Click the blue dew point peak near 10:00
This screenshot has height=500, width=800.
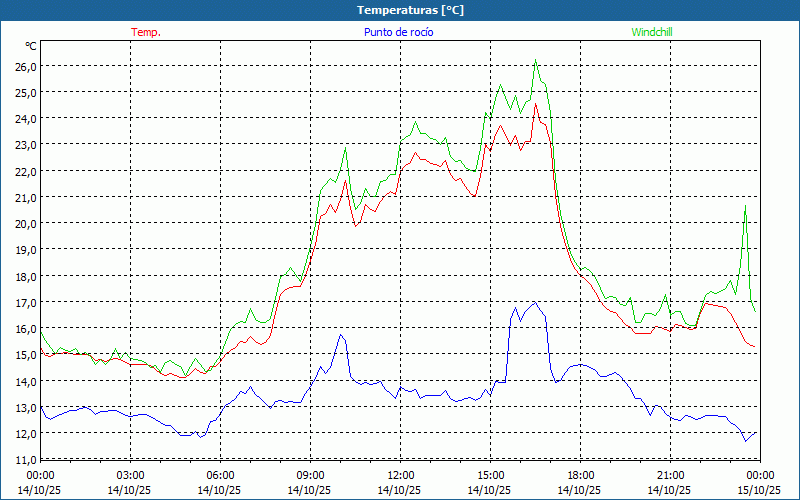click(x=341, y=335)
